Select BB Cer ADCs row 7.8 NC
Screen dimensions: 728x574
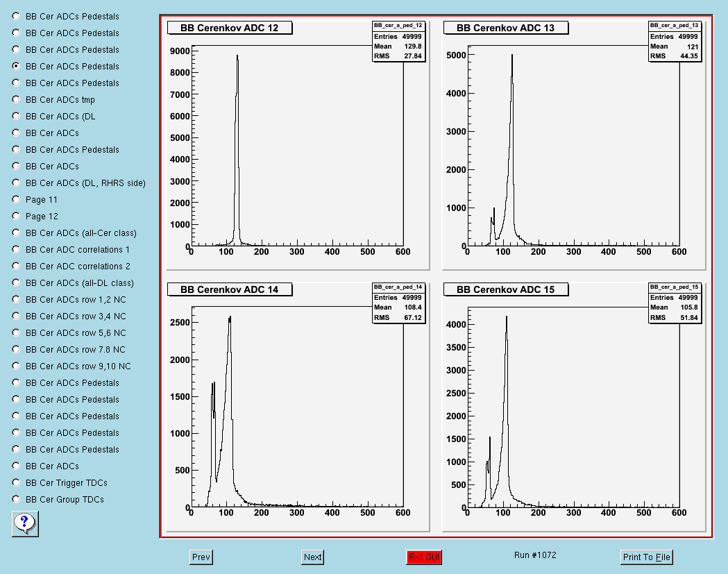[x=16, y=349]
